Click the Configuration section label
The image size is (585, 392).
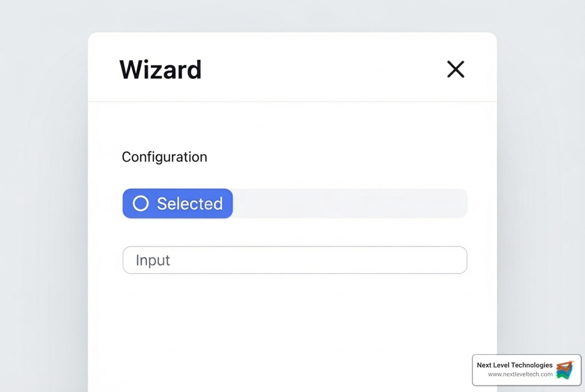[164, 157]
